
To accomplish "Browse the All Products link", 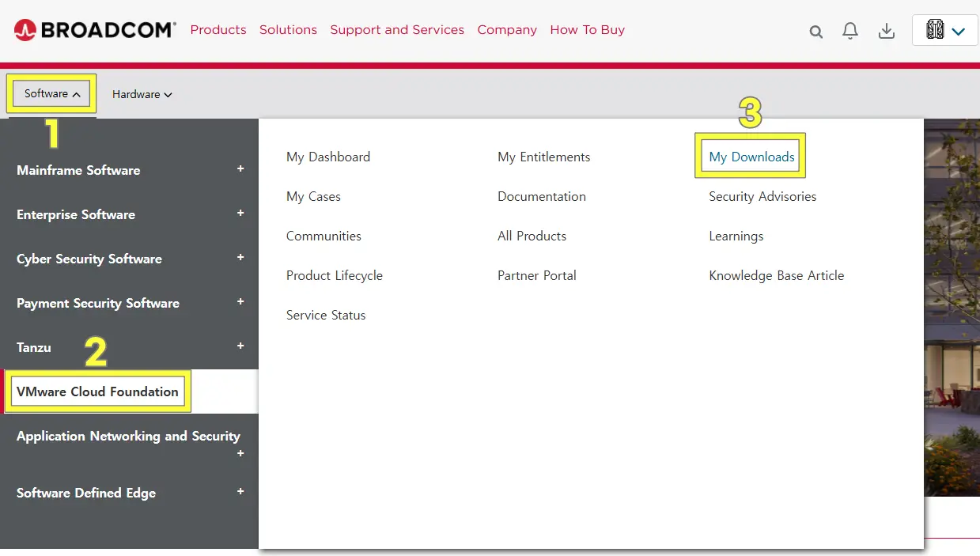I will tap(532, 236).
